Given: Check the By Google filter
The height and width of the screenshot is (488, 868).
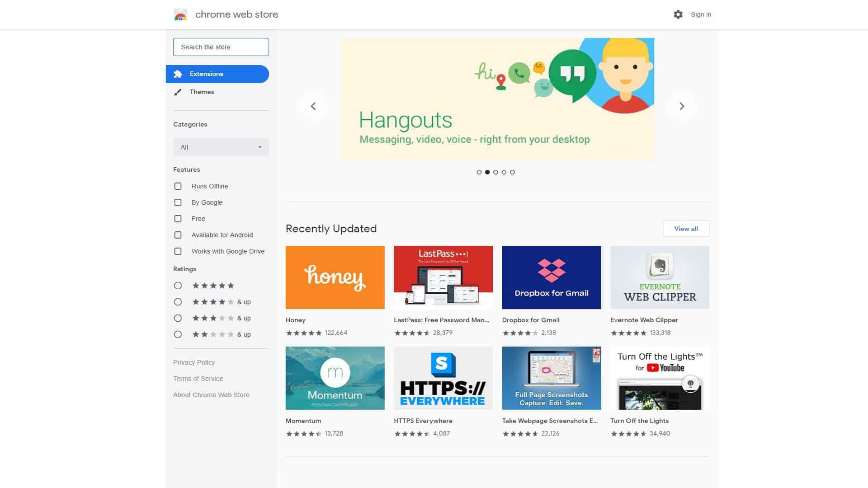Looking at the screenshot, I should pyautogui.click(x=178, y=202).
